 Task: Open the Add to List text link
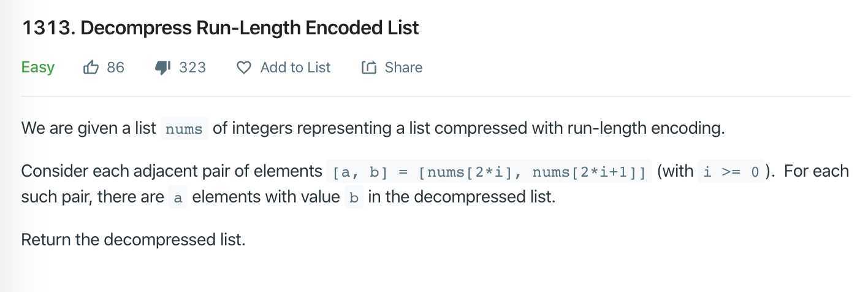[x=295, y=67]
